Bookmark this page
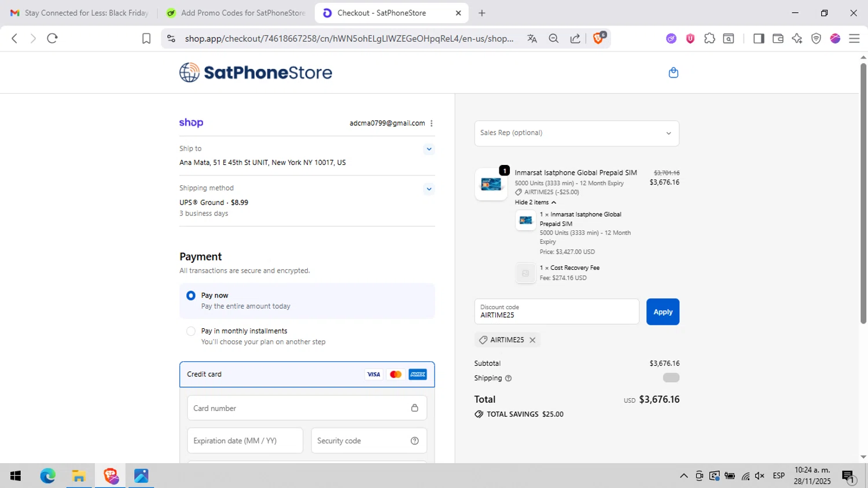 pos(146,38)
